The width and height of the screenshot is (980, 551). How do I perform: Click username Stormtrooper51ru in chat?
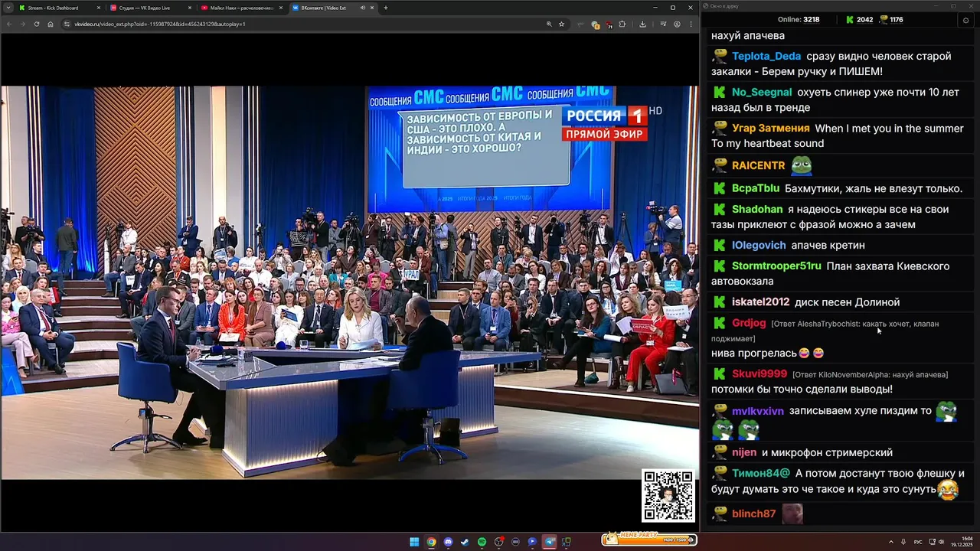776,266
